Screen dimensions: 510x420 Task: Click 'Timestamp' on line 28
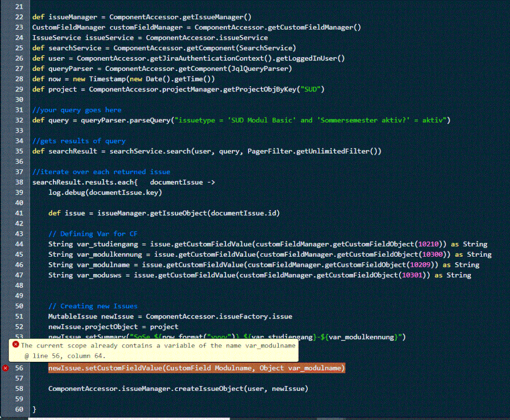click(107, 79)
